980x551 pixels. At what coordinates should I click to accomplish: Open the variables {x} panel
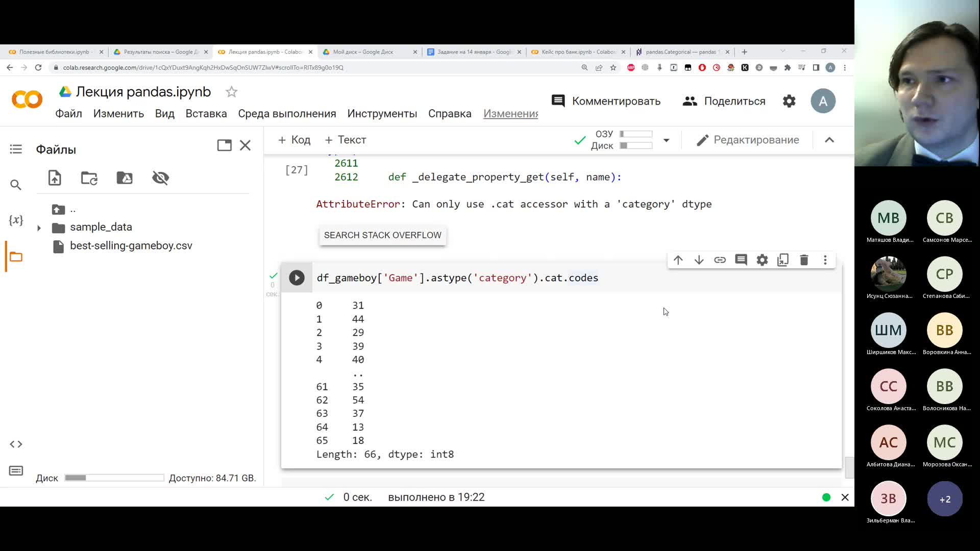[x=16, y=220]
